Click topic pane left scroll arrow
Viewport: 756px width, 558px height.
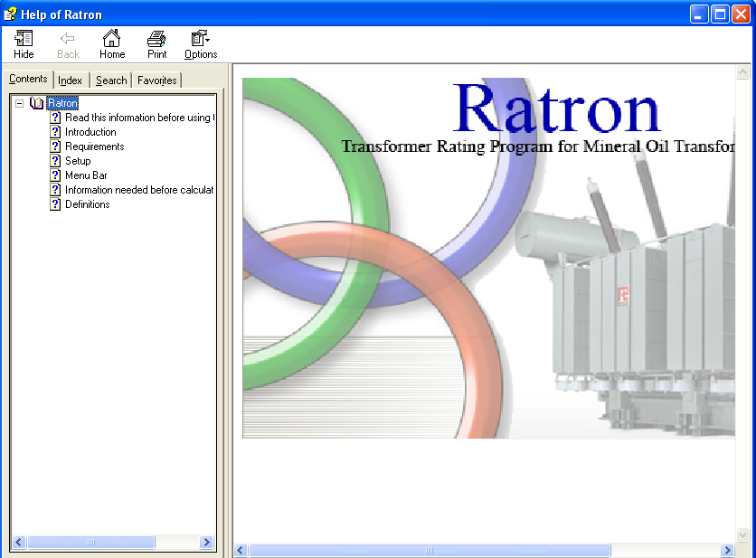click(241, 550)
